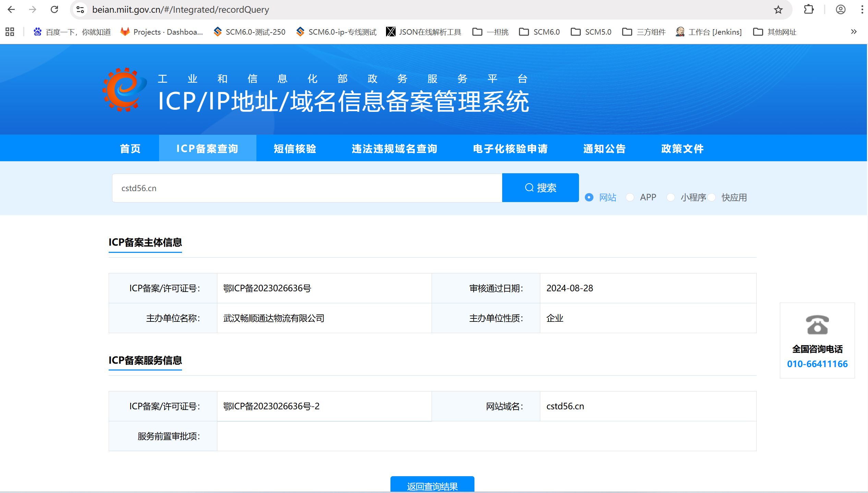Open the apps grid icon in bookmarks bar
Viewport: 868px width, 493px height.
tap(10, 32)
